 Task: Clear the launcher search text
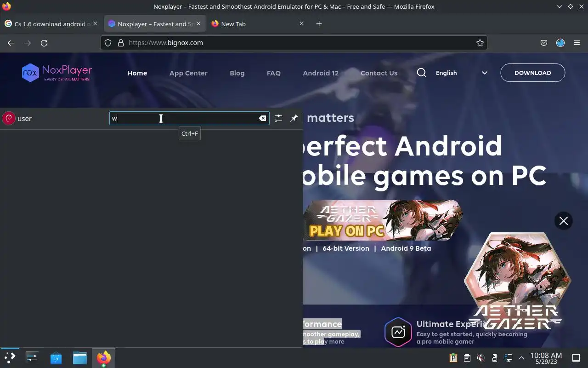262,118
